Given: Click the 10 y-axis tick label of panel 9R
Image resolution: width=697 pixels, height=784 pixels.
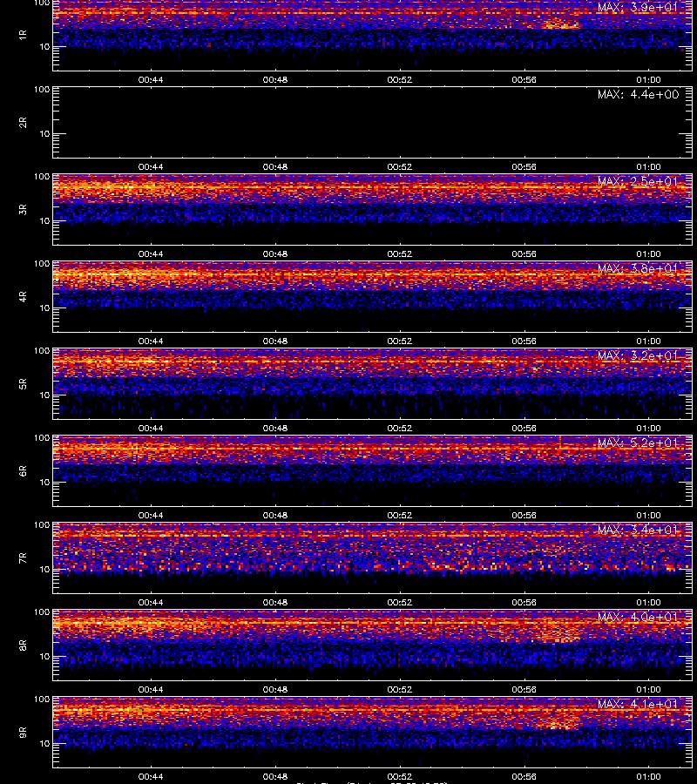Looking at the screenshot, I should tap(44, 744).
